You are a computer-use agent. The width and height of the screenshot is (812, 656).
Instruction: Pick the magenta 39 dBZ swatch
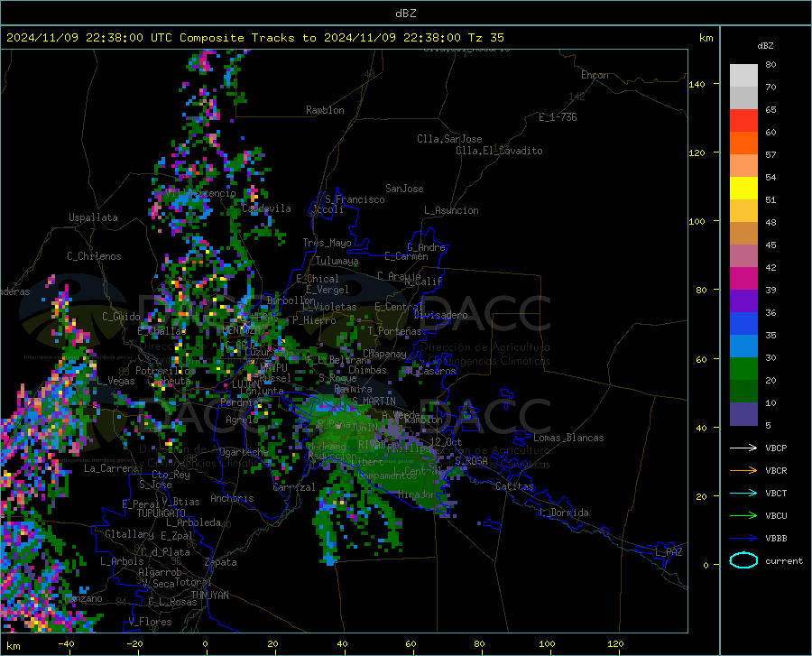tap(743, 279)
